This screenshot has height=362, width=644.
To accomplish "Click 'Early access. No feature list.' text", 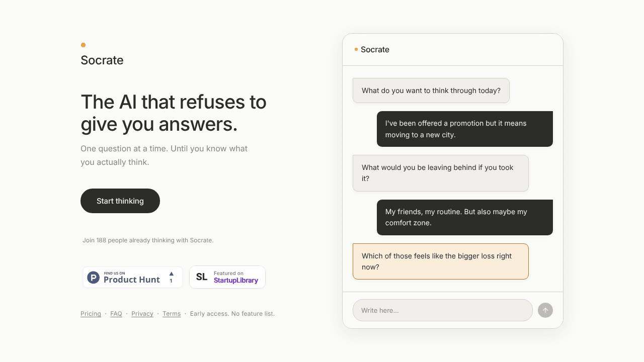I will [x=232, y=314].
